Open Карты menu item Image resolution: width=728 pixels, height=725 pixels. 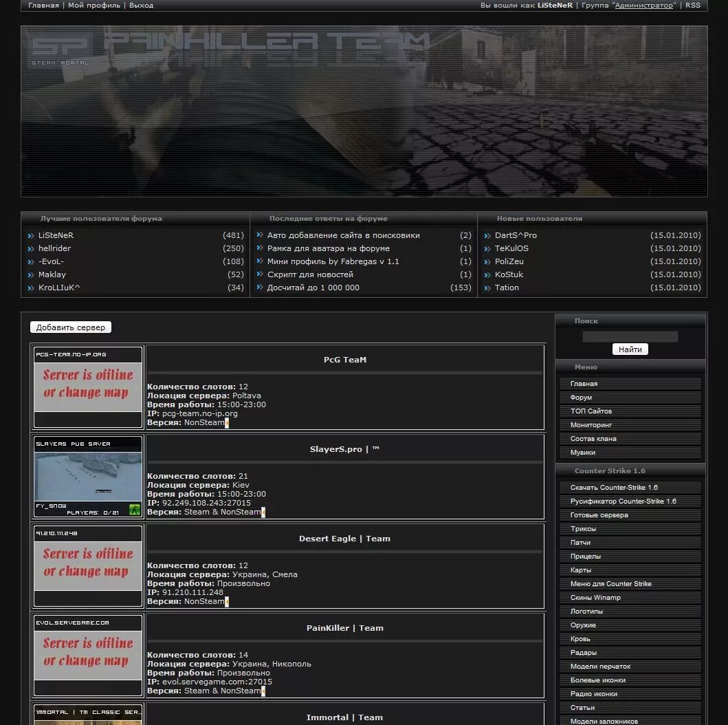tap(630, 570)
